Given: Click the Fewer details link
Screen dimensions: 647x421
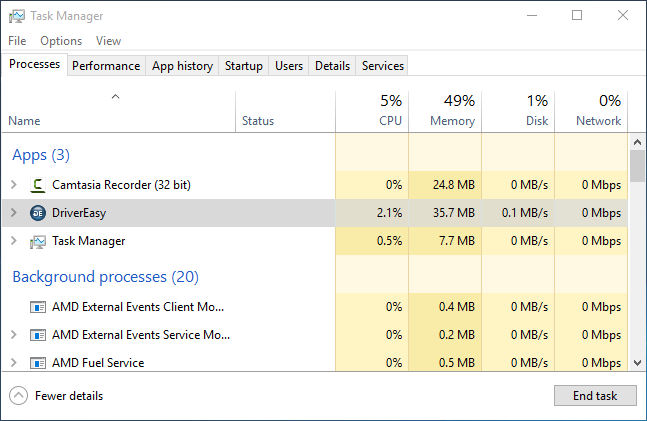Looking at the screenshot, I should pos(69,396).
